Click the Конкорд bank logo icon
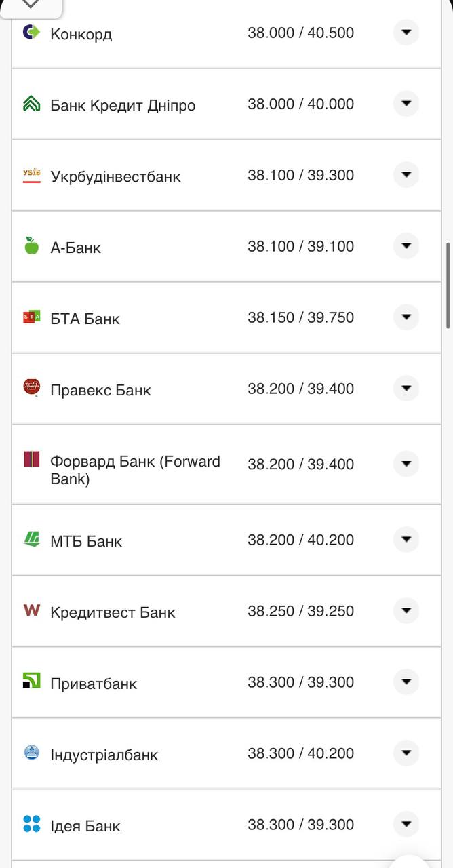 (x=31, y=32)
